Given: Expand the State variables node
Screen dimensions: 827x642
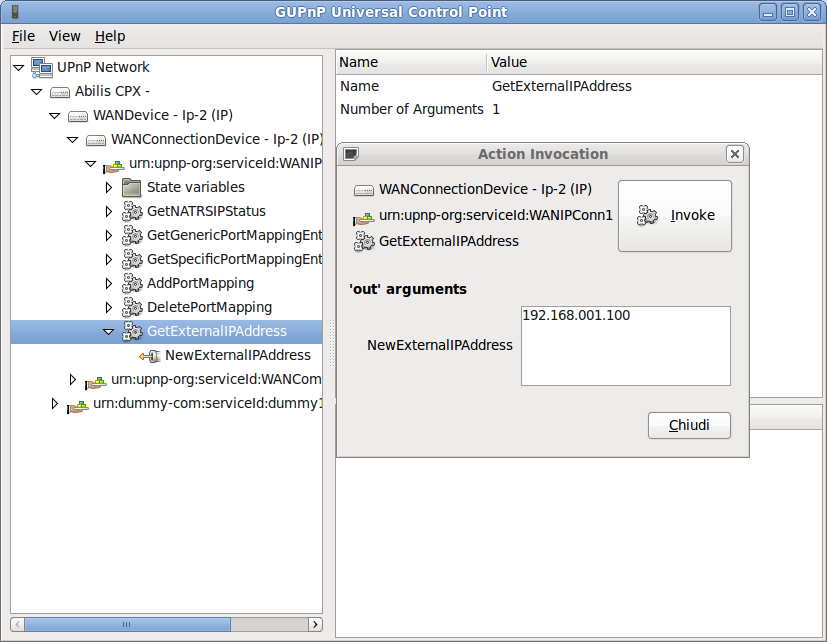Looking at the screenshot, I should coord(109,187).
